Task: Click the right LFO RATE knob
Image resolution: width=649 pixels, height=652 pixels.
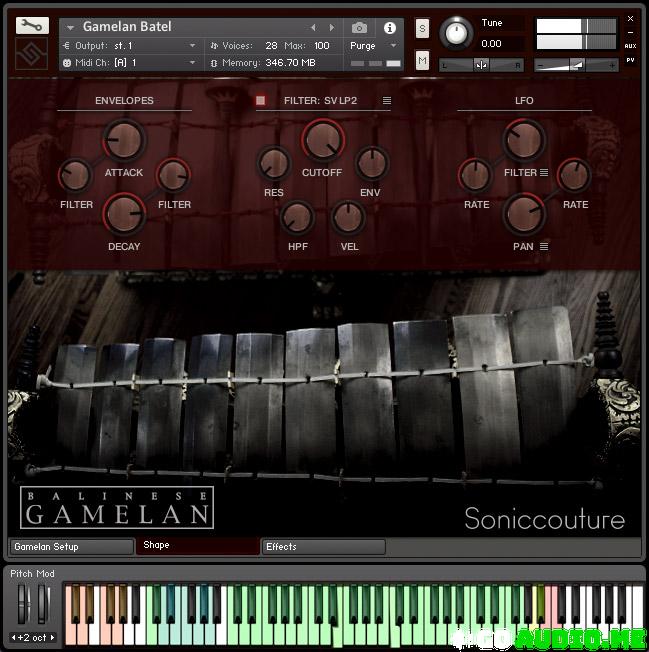Action: [x=574, y=175]
